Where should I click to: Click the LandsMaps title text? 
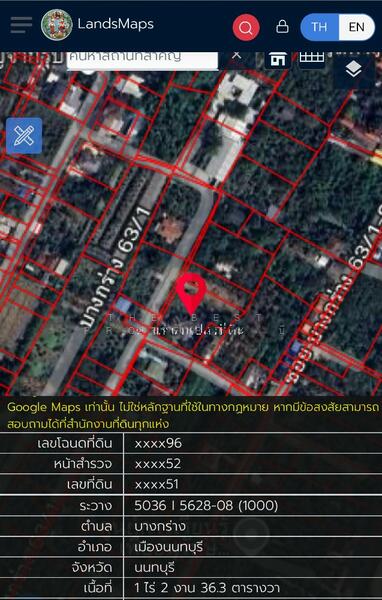tap(116, 24)
